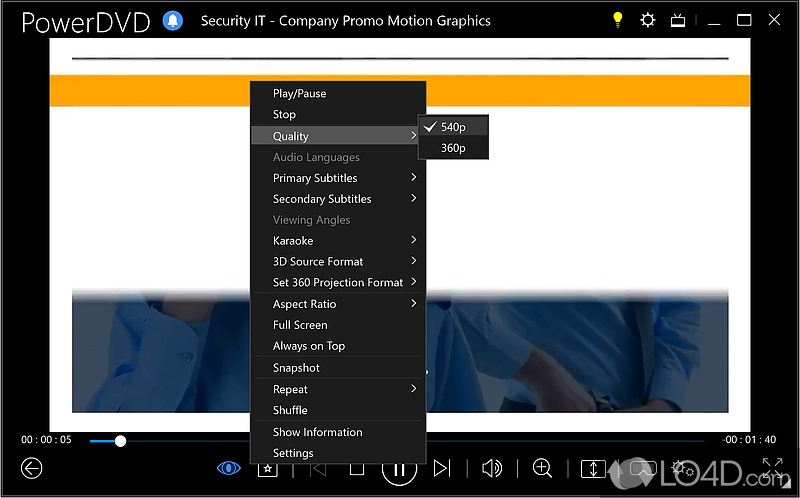Open player settings gears icon
The image size is (800, 498).
point(682,468)
